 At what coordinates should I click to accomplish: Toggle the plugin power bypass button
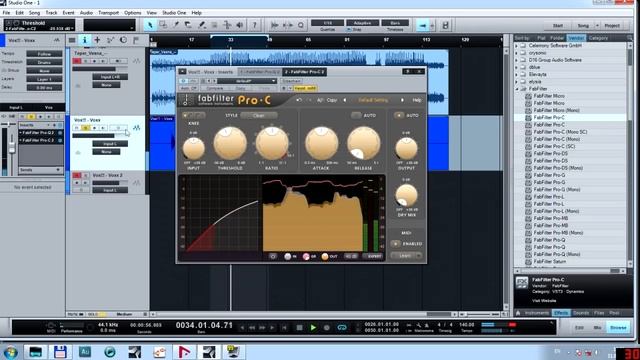183,81
